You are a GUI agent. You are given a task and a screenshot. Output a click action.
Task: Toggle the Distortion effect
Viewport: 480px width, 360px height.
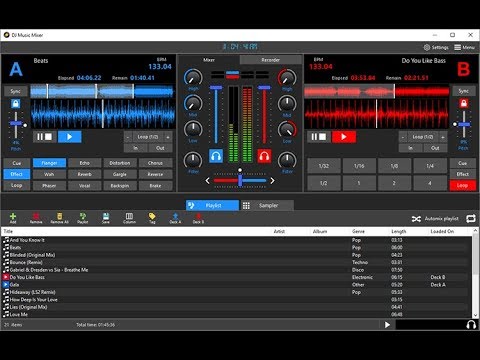pyautogui.click(x=120, y=163)
